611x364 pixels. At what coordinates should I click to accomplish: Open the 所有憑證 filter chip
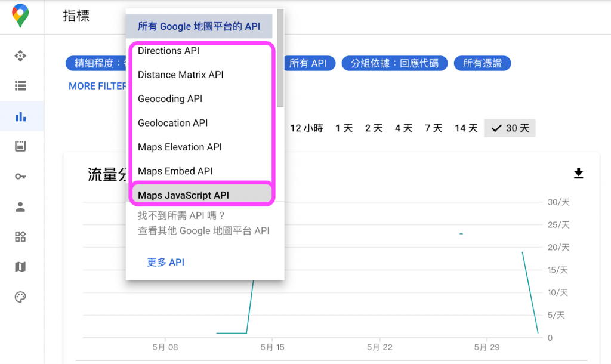click(x=482, y=63)
